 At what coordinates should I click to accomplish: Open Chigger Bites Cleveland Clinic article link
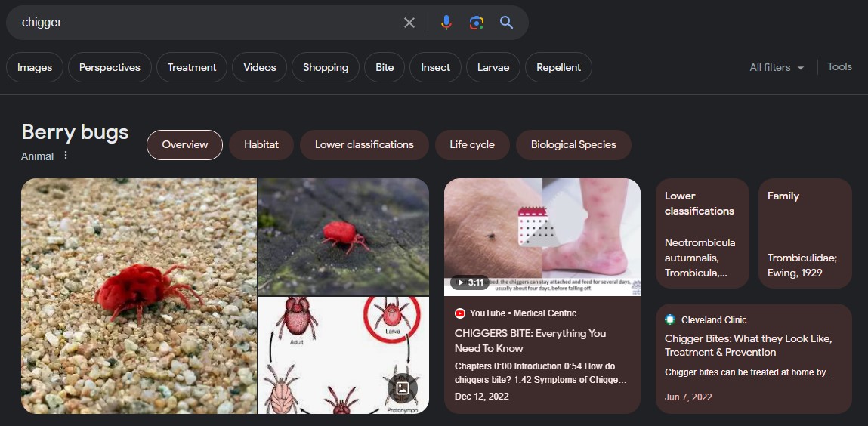tap(748, 346)
